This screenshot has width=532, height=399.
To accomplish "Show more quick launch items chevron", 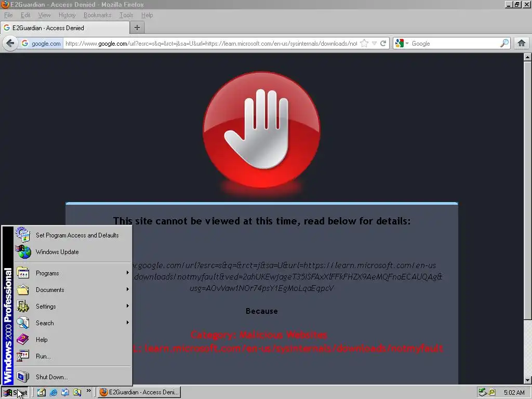I will point(88,391).
